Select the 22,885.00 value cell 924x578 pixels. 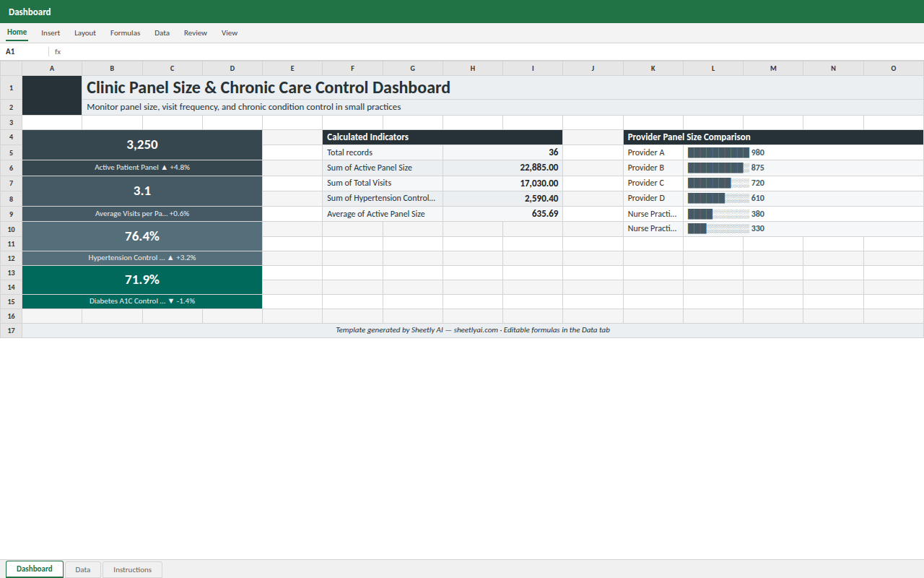[502, 168]
